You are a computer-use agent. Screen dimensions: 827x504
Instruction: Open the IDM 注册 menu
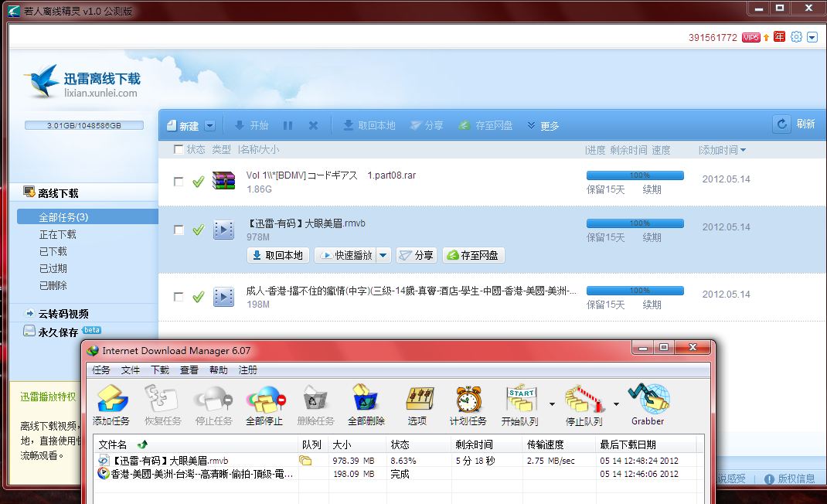(248, 370)
